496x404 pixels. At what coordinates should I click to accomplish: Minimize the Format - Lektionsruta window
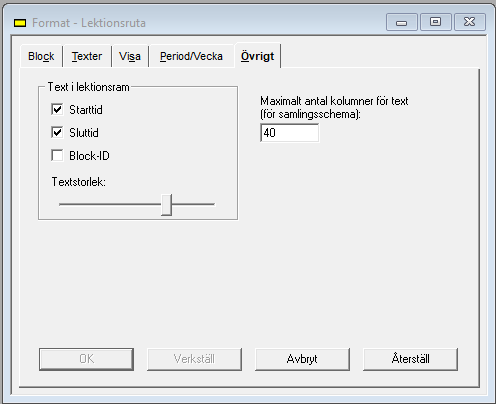[x=402, y=22]
